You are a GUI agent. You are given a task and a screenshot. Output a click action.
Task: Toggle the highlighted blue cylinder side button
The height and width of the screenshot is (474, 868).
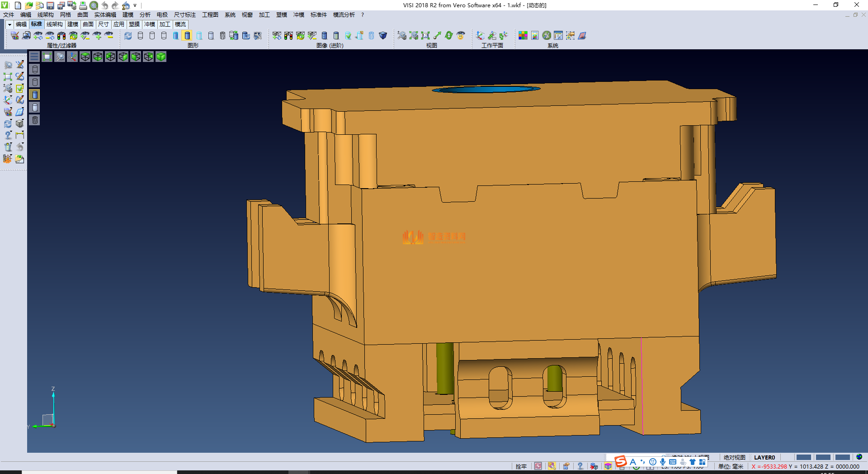click(35, 95)
